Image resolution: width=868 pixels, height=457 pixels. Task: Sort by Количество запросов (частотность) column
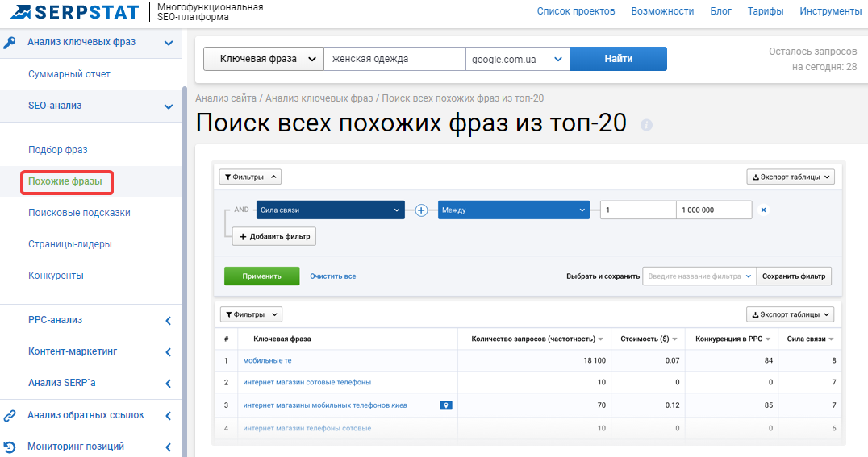pyautogui.click(x=537, y=339)
